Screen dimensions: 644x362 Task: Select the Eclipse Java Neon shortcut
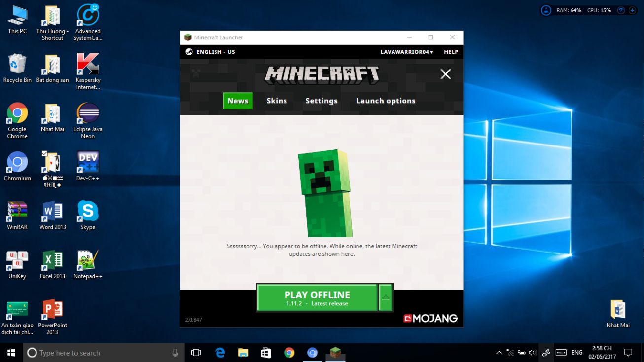tap(88, 120)
